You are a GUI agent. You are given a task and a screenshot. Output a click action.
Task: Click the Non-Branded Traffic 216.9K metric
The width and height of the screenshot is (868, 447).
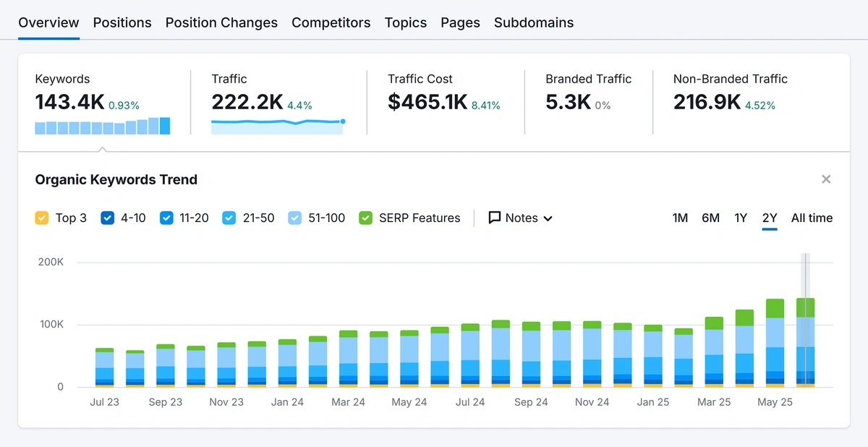707,102
